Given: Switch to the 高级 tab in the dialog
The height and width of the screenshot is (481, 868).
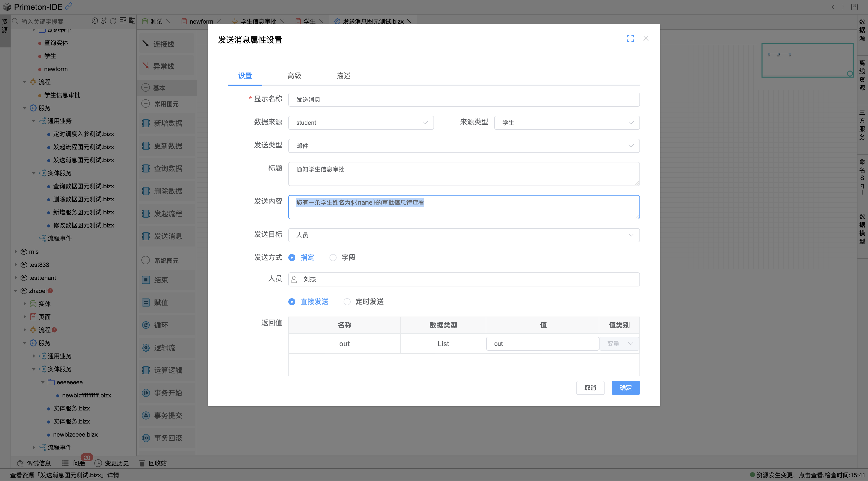Looking at the screenshot, I should [x=294, y=76].
